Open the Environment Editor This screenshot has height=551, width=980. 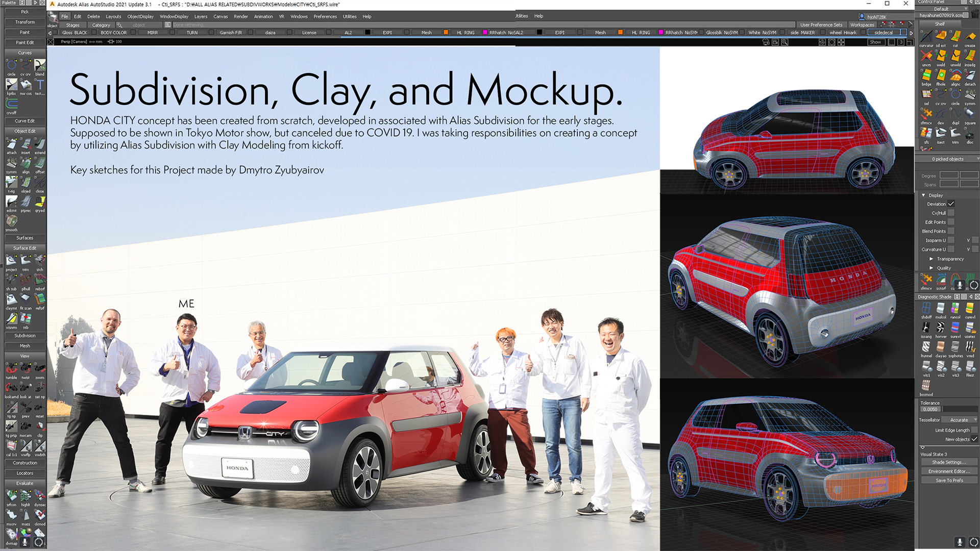949,471
